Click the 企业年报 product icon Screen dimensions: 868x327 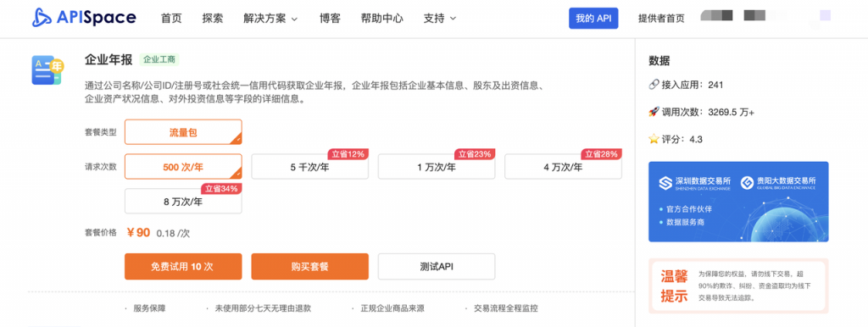click(47, 71)
